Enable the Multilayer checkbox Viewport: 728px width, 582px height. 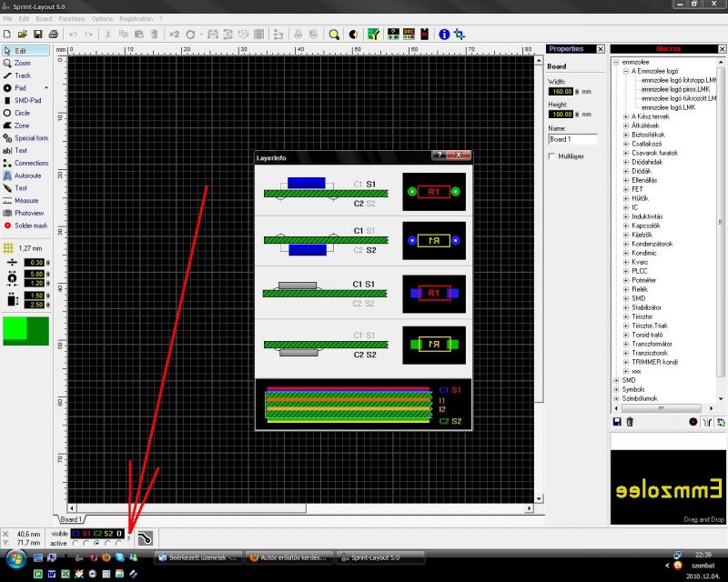point(551,156)
